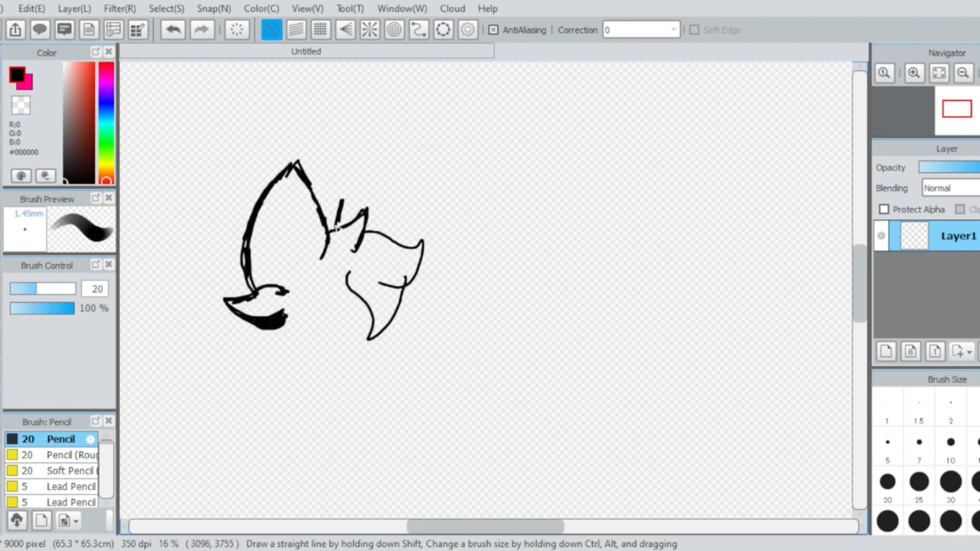This screenshot has width=980, height=551.
Task: Expand the add-layer dropdown arrow
Action: click(x=969, y=352)
